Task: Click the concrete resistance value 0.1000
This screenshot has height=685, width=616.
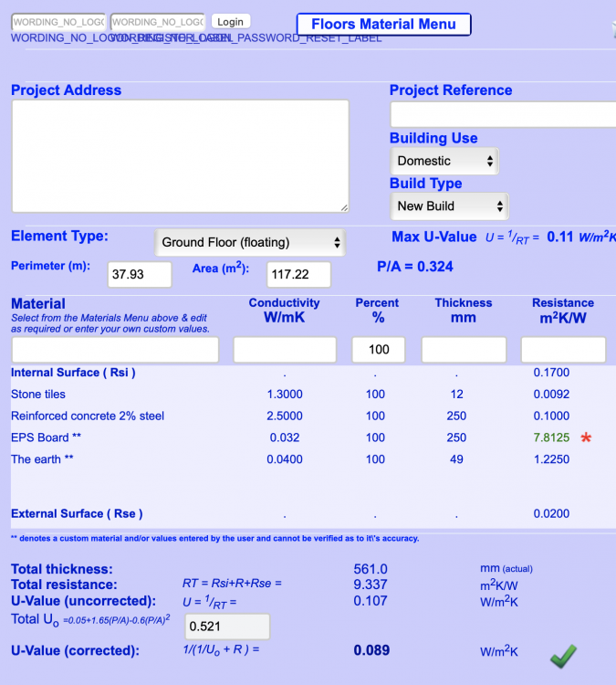Action: tap(551, 416)
